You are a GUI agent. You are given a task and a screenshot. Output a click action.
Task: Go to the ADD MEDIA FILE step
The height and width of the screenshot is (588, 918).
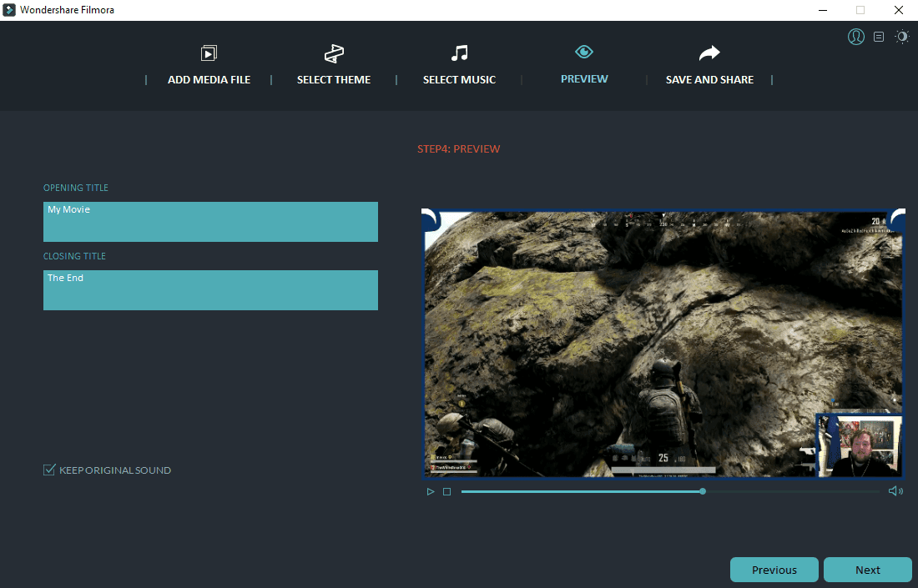tap(209, 80)
